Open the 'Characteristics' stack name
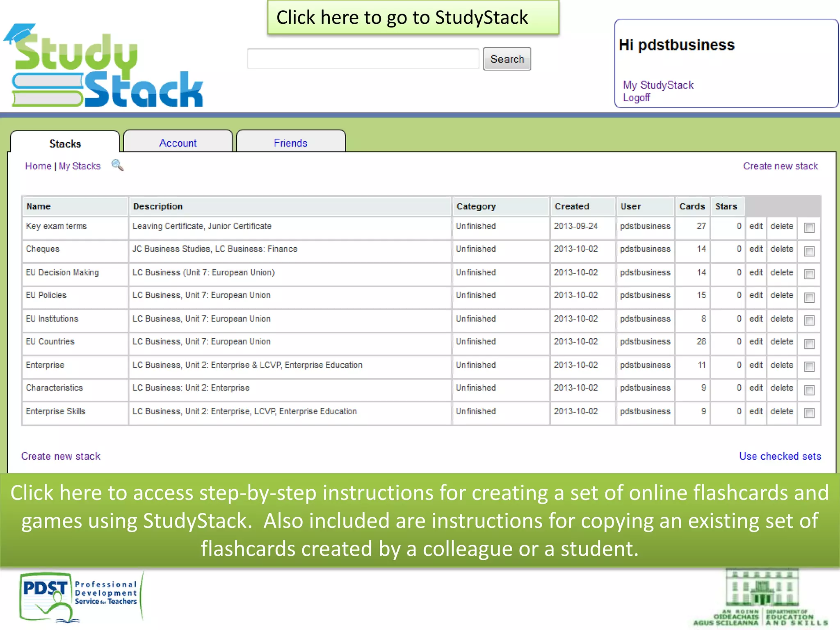This screenshot has height=630, width=840. (x=54, y=388)
